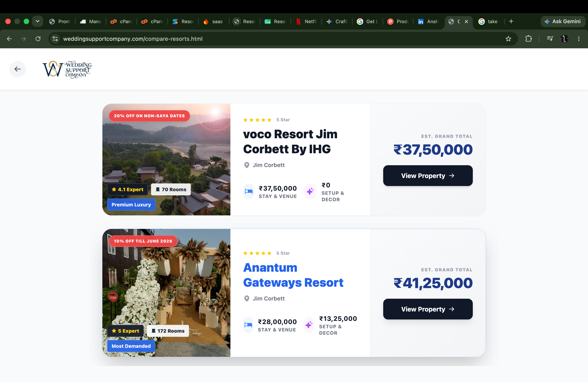Close the active compare-resorts tab
The image size is (588, 382).
(x=466, y=21)
